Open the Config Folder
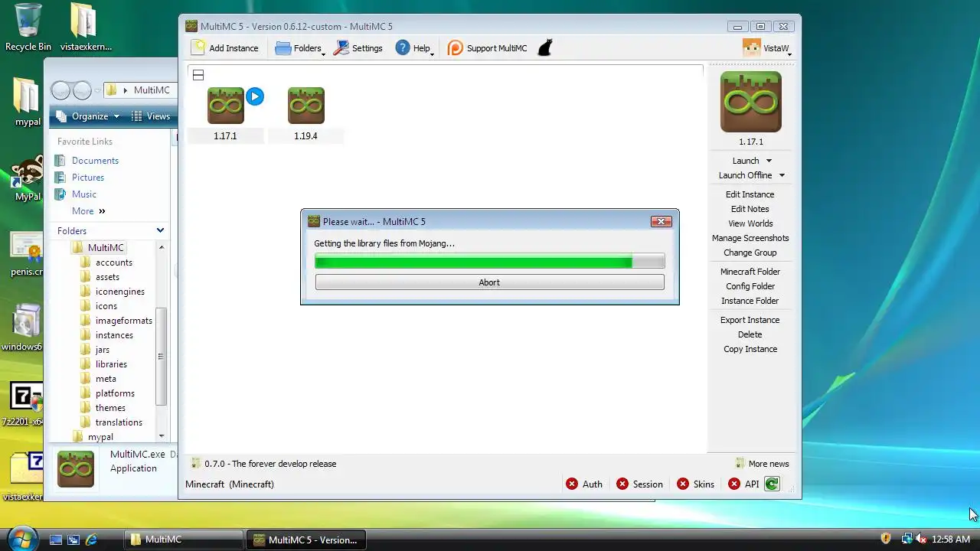Image resolution: width=980 pixels, height=551 pixels. 750,286
